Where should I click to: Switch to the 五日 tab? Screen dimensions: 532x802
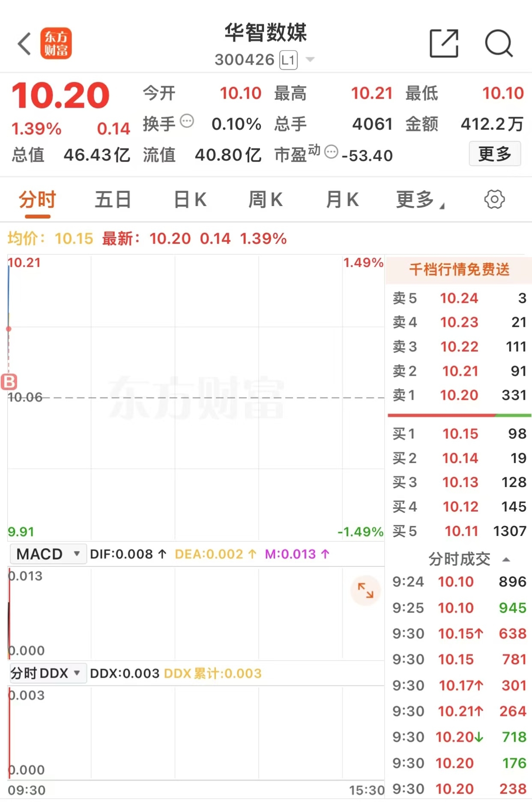click(113, 200)
